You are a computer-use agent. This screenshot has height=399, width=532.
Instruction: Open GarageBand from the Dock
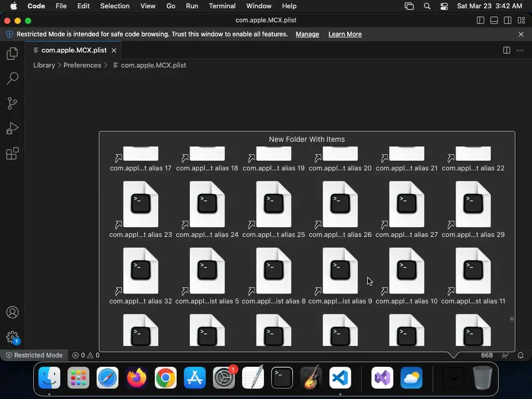coord(311,378)
